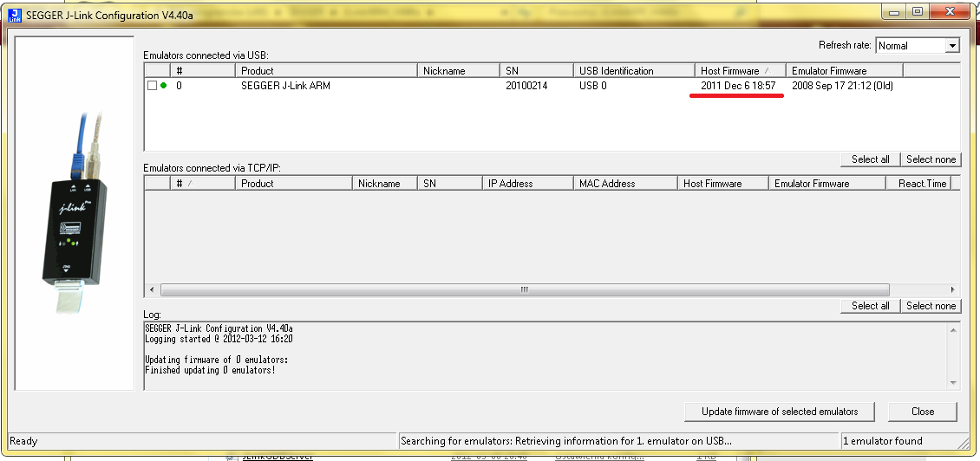Click the Host Firmware column header in USB list
This screenshot has height=461, width=980.
740,70
